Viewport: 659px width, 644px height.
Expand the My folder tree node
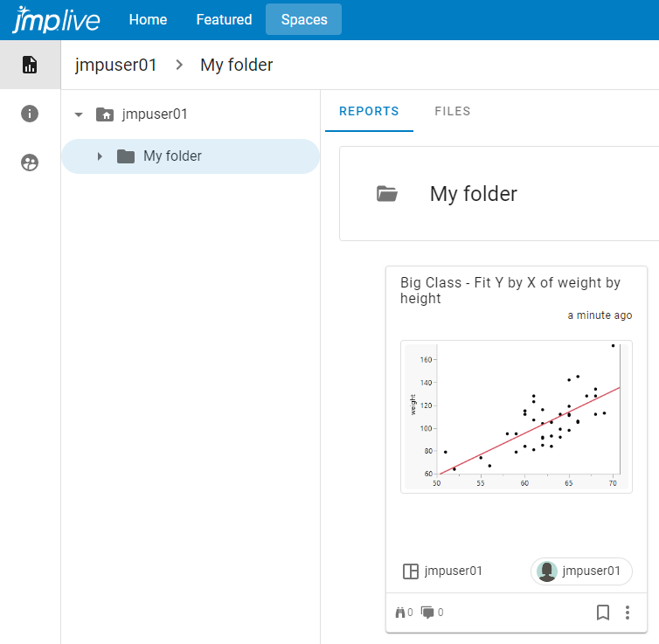click(100, 156)
